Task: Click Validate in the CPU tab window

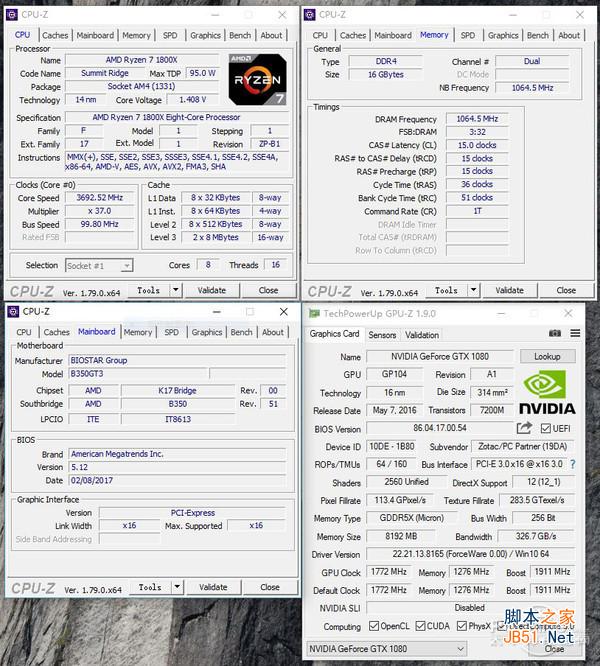Action: tap(211, 291)
